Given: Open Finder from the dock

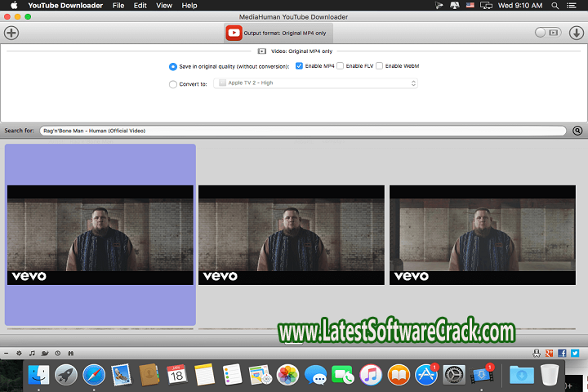Looking at the screenshot, I should [x=38, y=375].
